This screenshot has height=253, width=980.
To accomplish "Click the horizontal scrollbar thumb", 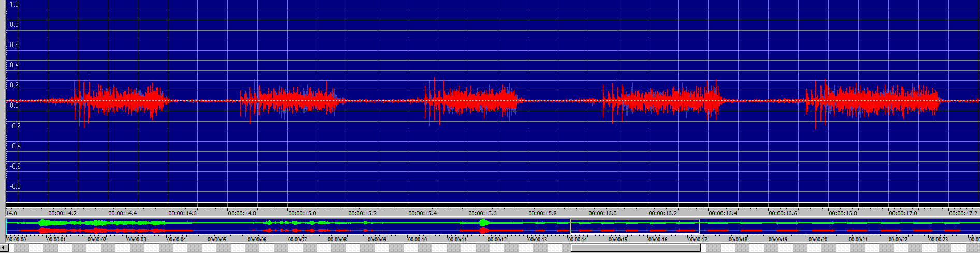I will [635, 248].
